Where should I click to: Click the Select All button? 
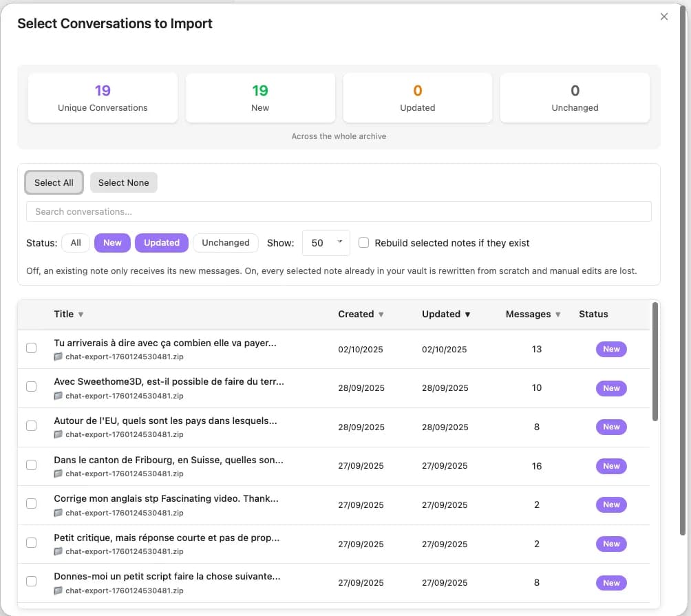pos(54,182)
